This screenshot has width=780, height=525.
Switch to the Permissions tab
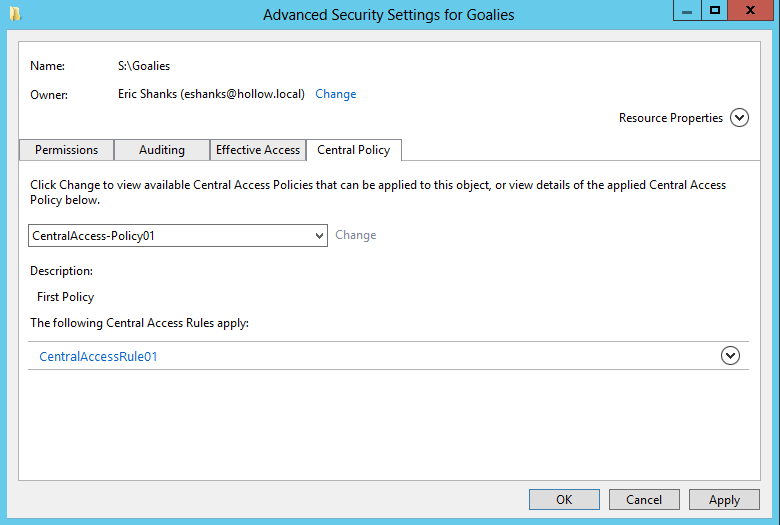pos(67,150)
